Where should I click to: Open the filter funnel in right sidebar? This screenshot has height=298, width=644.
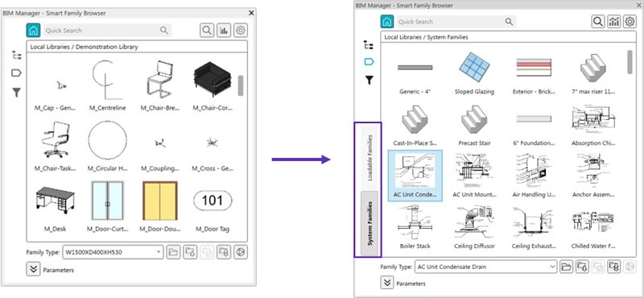click(369, 81)
